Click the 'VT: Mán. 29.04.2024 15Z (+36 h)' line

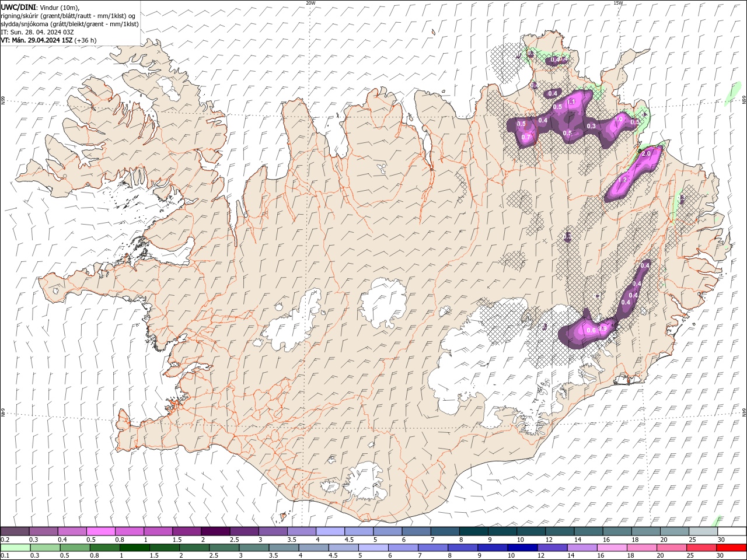(x=49, y=40)
